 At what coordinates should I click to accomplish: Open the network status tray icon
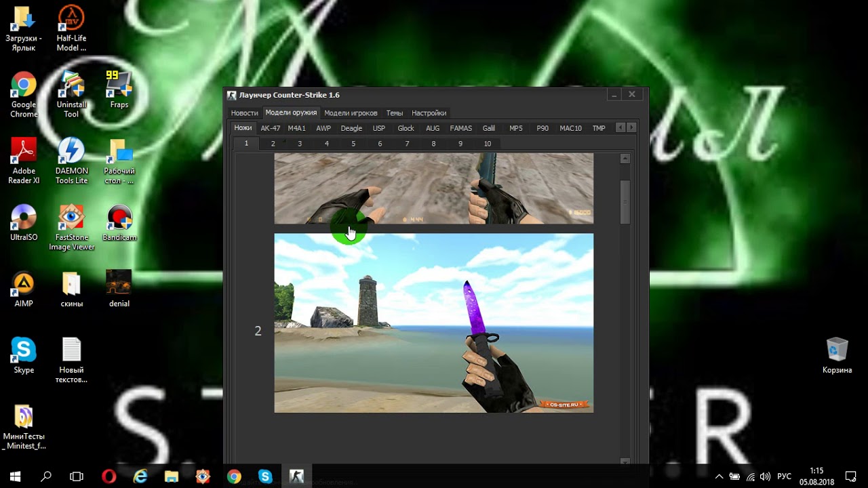[750, 476]
